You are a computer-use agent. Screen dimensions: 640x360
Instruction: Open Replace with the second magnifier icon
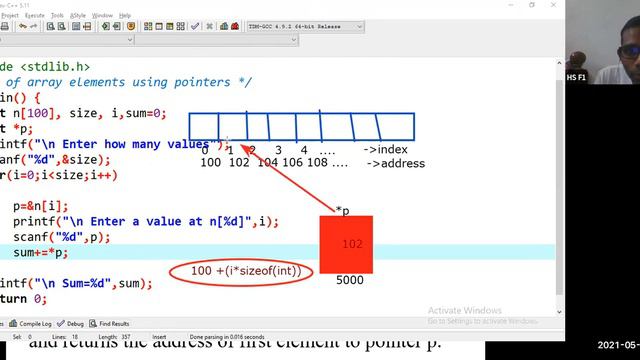[62, 27]
